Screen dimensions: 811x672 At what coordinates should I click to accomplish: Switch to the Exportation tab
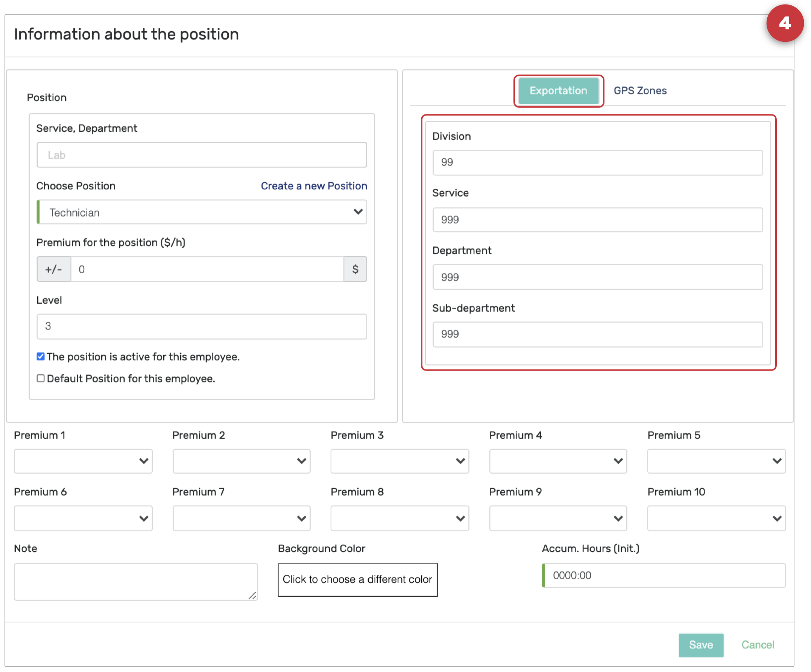click(x=558, y=91)
